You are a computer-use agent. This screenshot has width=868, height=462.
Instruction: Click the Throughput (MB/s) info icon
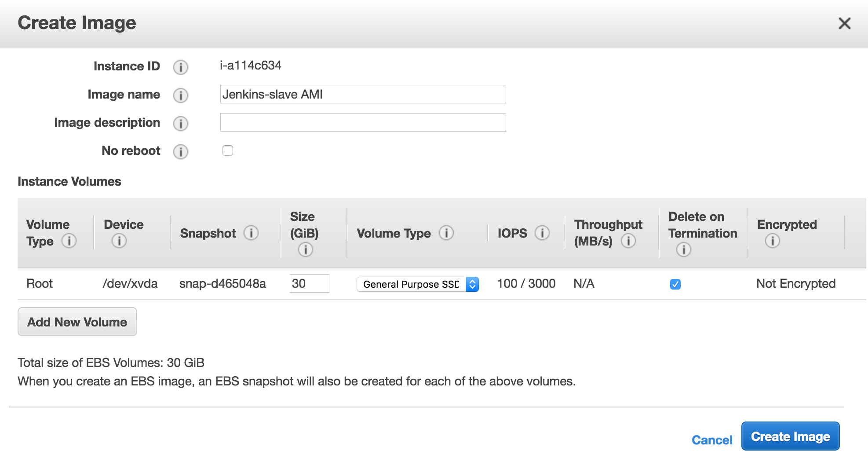coord(628,241)
